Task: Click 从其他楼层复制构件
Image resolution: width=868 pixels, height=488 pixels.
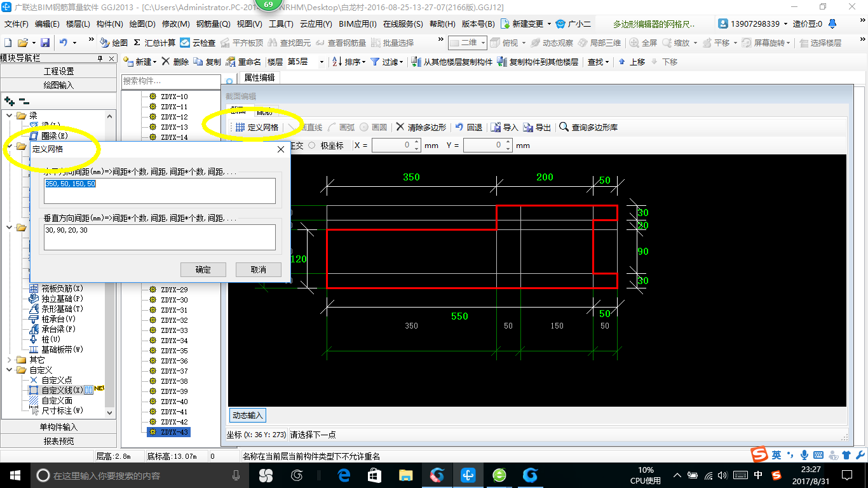Action: tap(452, 62)
